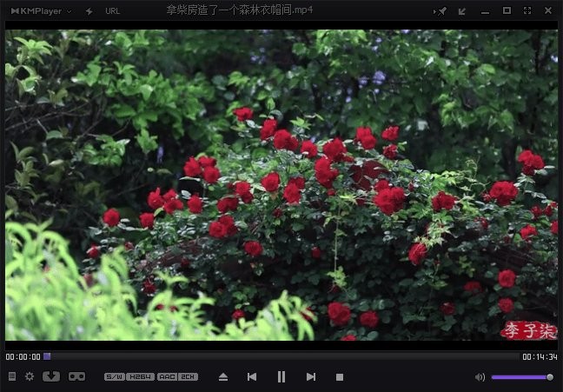Image resolution: width=563 pixels, height=392 pixels.
Task: Click the 2CH audio channel badge
Action: (189, 376)
